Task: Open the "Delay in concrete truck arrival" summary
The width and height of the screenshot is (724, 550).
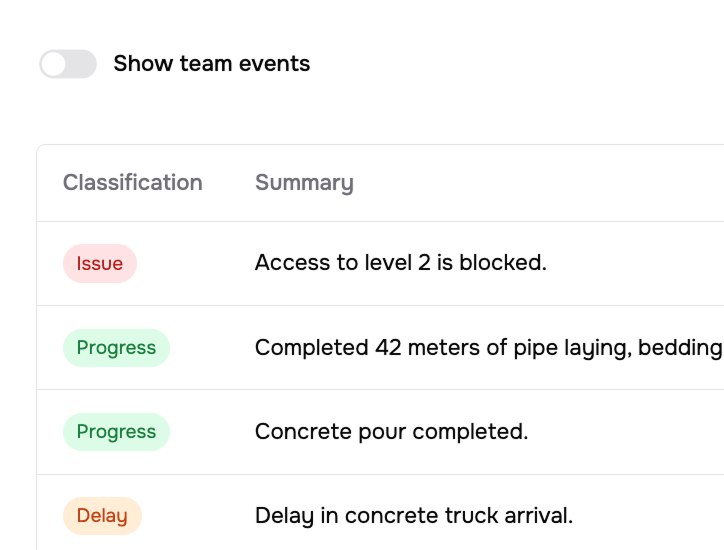Action: 413,516
